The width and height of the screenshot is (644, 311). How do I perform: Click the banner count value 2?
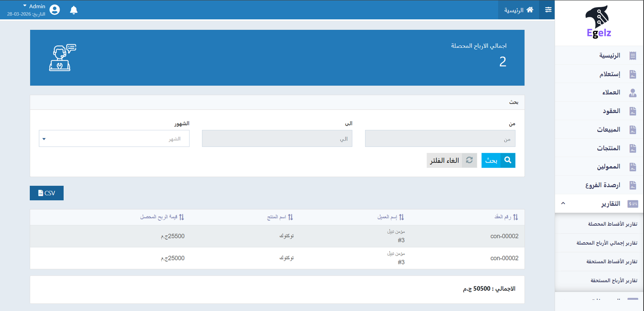coord(503,62)
